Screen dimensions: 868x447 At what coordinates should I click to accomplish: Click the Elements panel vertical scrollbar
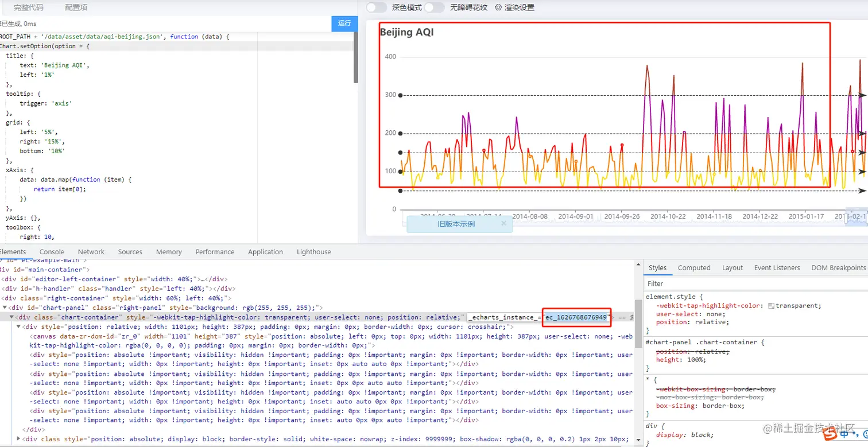tap(638, 324)
